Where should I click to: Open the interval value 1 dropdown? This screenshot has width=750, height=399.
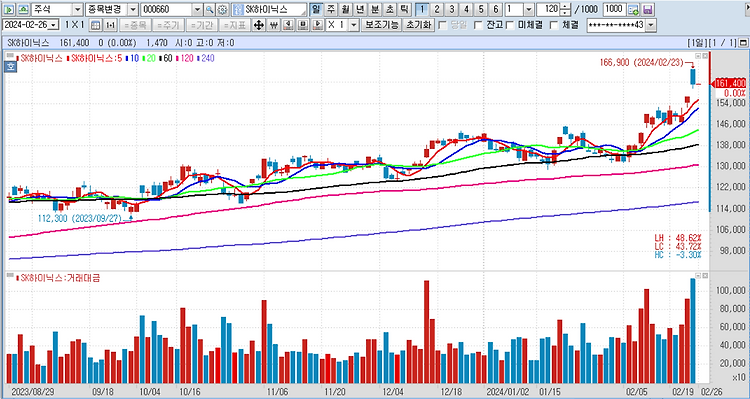(528, 10)
